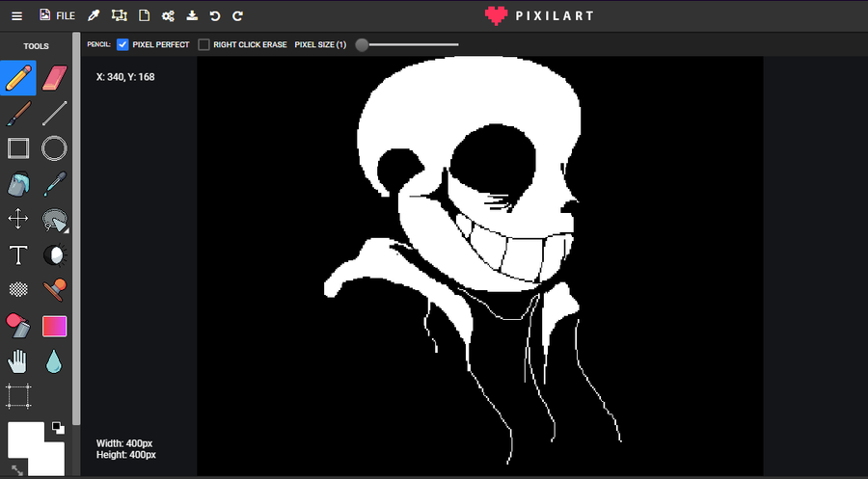Click the TOOLS panel header

tap(36, 46)
